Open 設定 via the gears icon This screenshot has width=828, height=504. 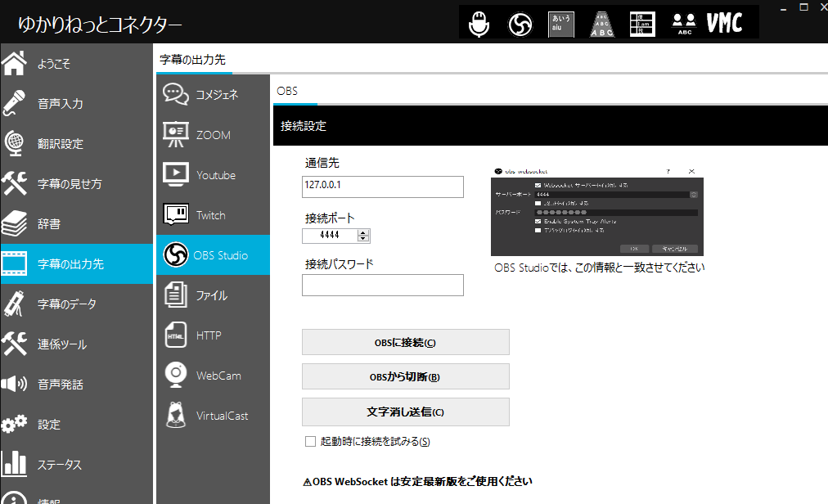pos(14,424)
